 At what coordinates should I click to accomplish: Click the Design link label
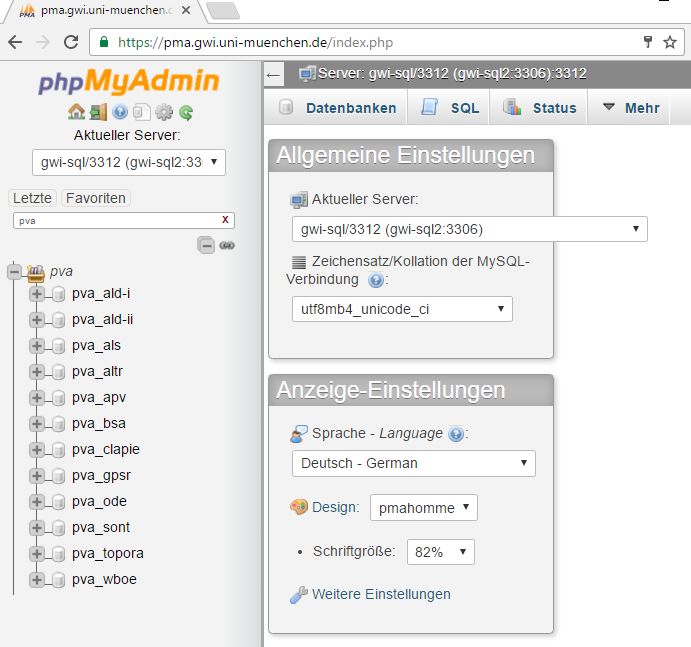(335, 507)
